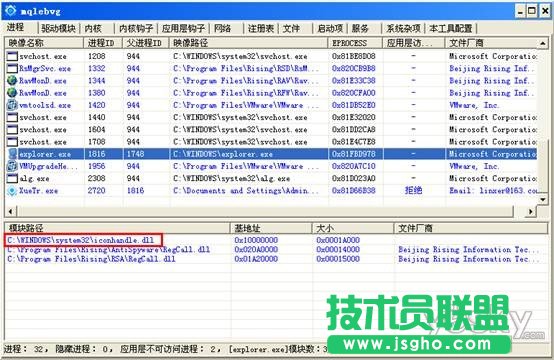554x360 pixels.
Task: Click the horizontal scroll-right arrow
Action: point(531,212)
